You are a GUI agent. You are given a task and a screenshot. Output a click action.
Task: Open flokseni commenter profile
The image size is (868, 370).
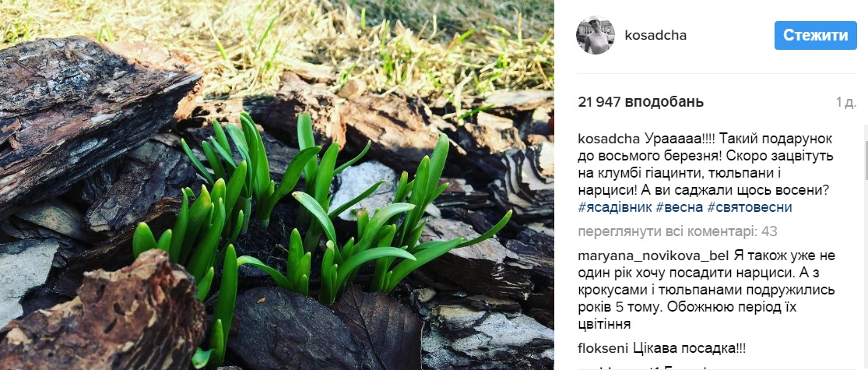[604, 348]
